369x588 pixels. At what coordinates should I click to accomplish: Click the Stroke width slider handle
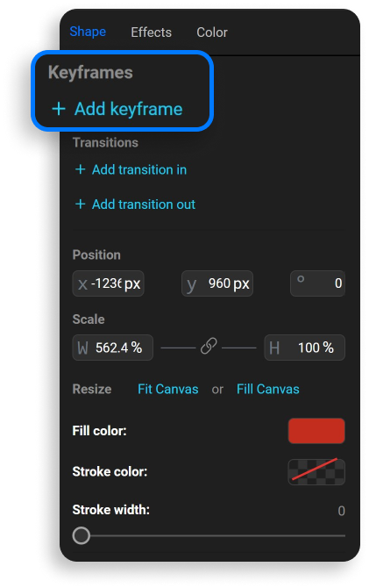[82, 535]
